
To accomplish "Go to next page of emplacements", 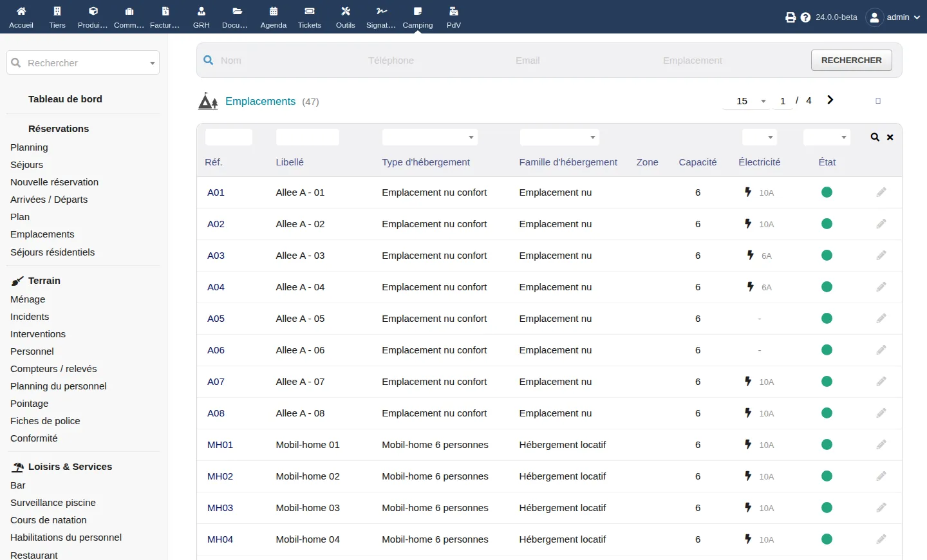I will click(830, 100).
